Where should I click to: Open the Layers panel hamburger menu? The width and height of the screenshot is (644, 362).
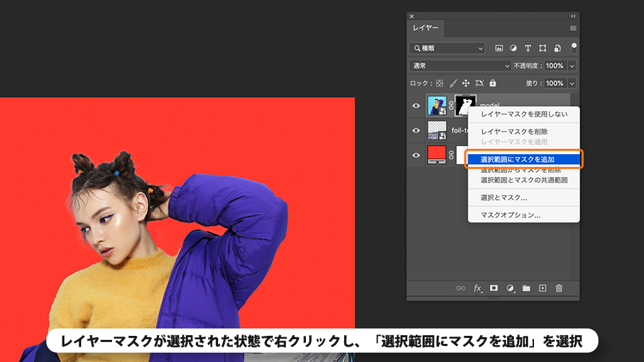point(573,28)
